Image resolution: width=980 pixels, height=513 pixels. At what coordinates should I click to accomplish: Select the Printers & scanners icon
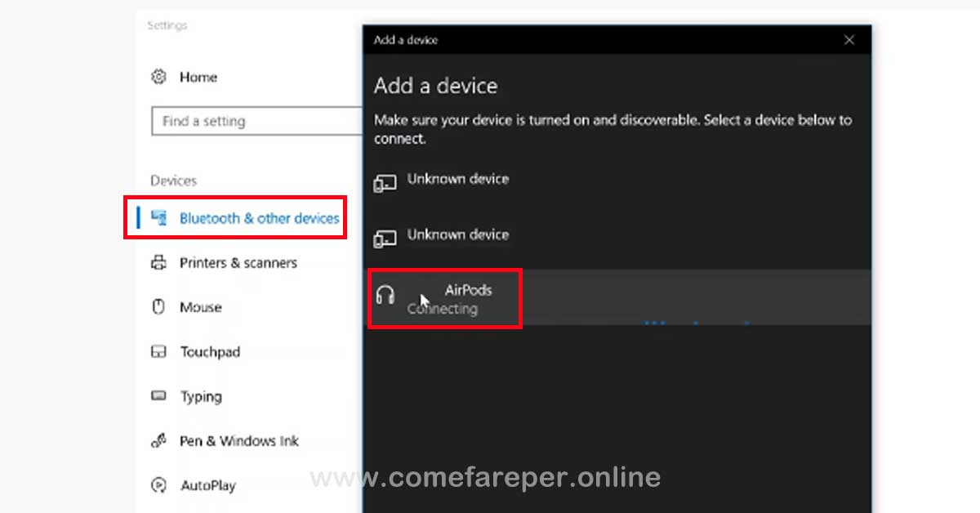click(x=158, y=262)
